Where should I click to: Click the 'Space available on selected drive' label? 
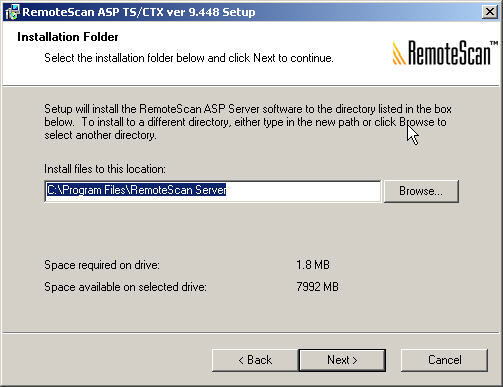(x=125, y=287)
